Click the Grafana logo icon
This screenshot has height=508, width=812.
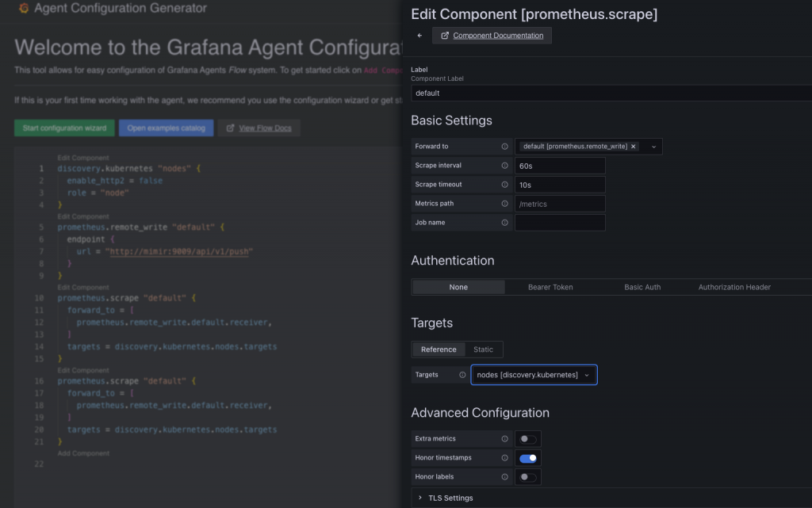click(x=23, y=8)
